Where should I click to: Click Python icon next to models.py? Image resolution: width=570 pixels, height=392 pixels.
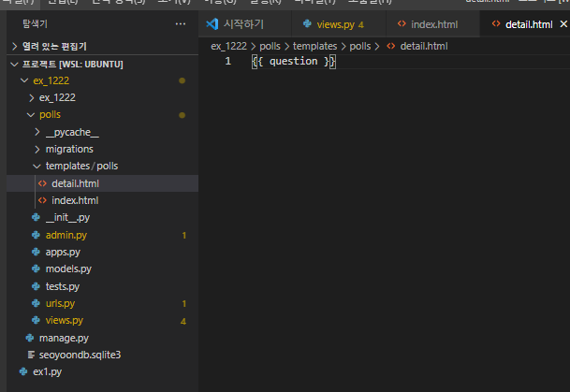tap(36, 269)
